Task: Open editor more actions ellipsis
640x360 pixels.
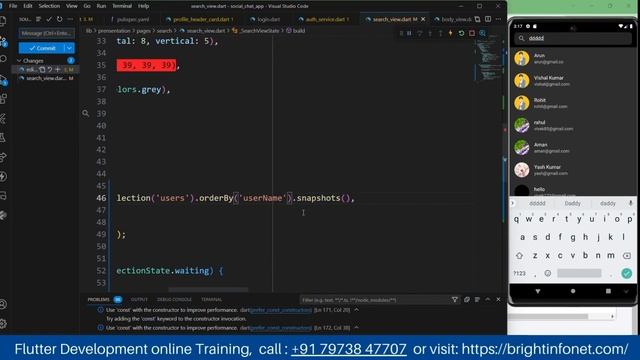Action: [x=498, y=19]
